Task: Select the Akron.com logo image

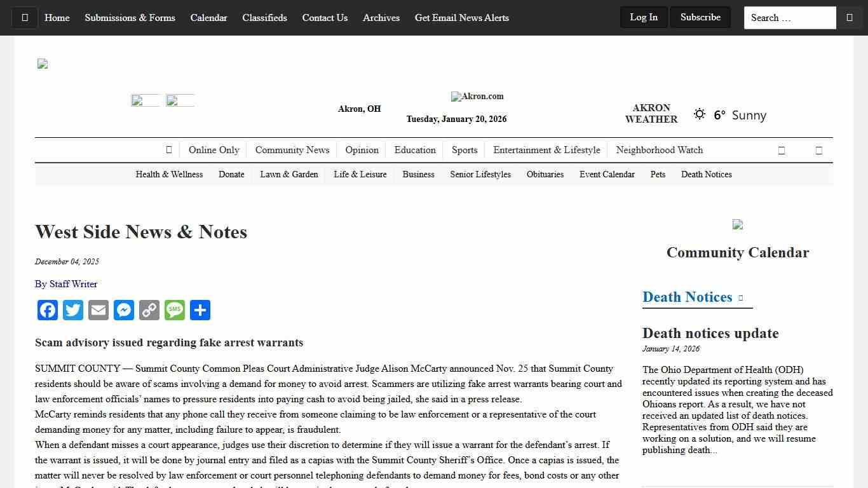Action: coord(477,96)
